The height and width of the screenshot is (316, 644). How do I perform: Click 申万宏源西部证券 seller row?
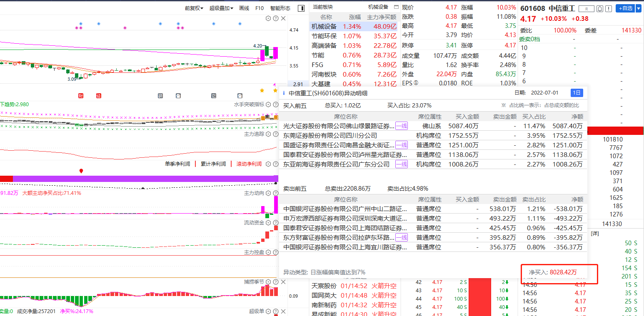point(433,218)
